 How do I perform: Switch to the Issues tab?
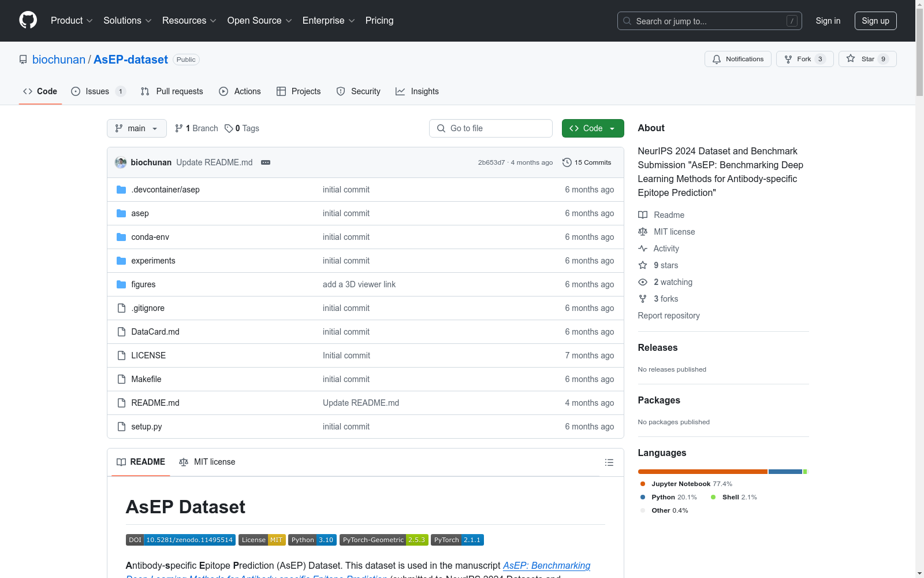pos(98,91)
